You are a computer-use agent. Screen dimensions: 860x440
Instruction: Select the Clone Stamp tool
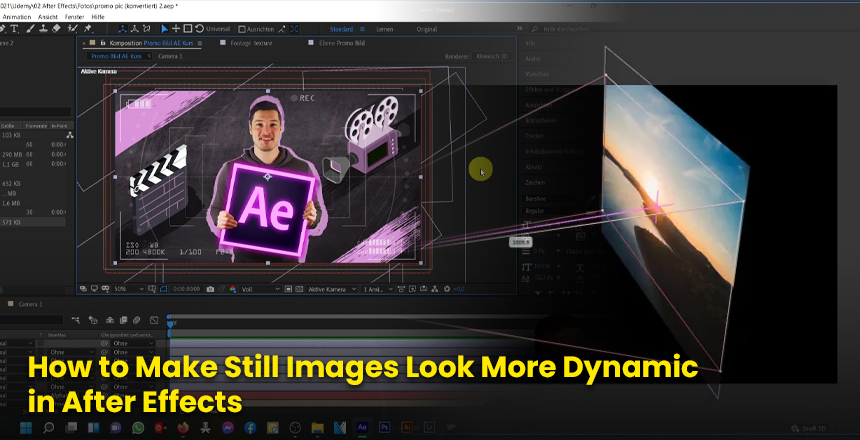tap(43, 29)
